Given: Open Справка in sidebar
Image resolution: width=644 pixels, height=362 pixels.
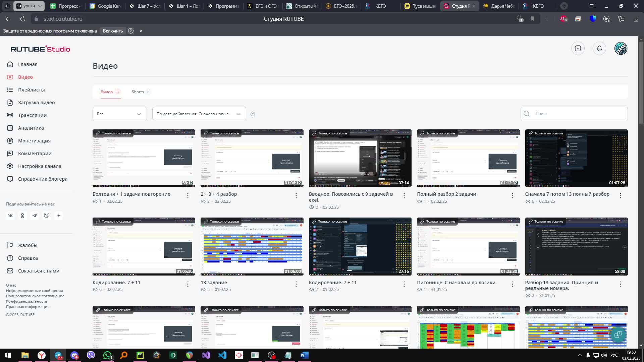Looking at the screenshot, I should pyautogui.click(x=22, y=258).
